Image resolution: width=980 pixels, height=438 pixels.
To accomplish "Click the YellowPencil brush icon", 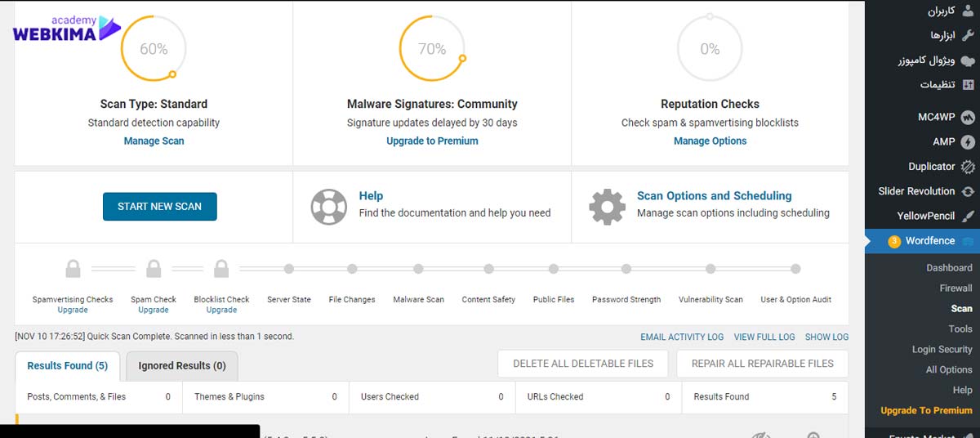I will click(968, 217).
